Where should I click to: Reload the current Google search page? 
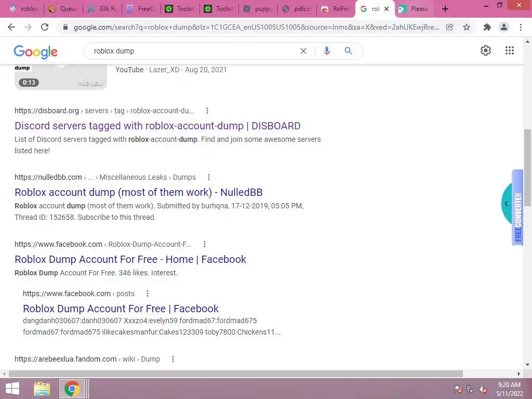[x=45, y=27]
